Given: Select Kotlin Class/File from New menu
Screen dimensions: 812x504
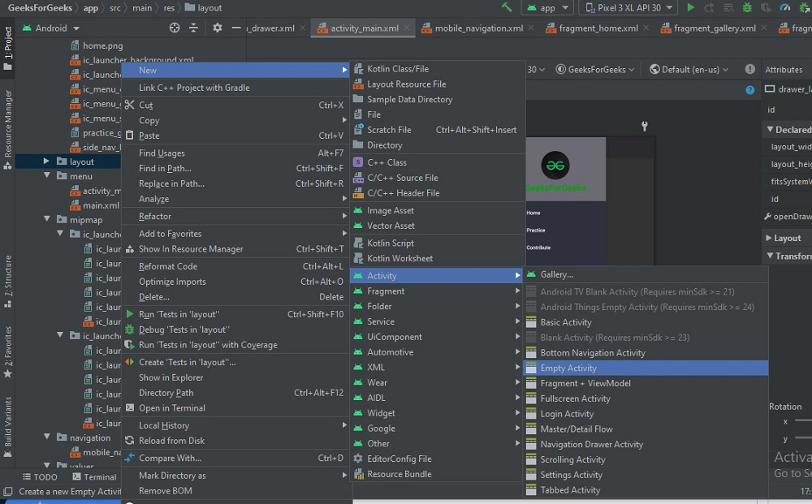Looking at the screenshot, I should pyautogui.click(x=438, y=69).
